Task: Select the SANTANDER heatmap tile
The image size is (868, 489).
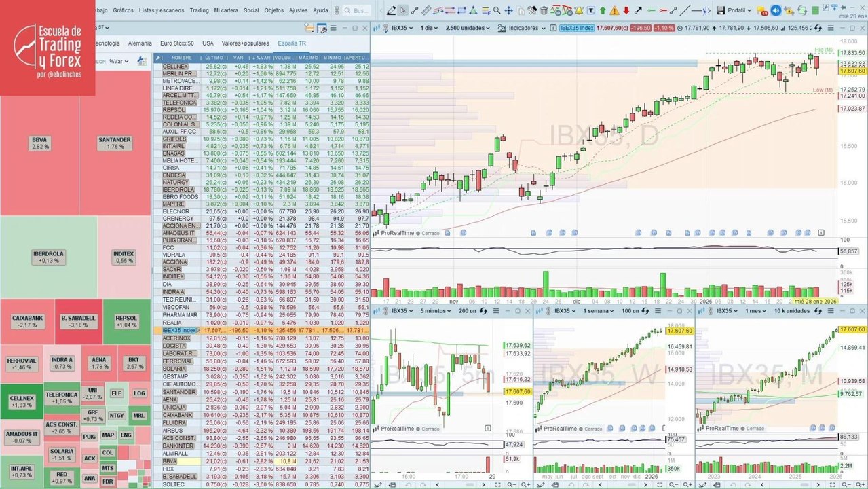Action: [x=115, y=143]
